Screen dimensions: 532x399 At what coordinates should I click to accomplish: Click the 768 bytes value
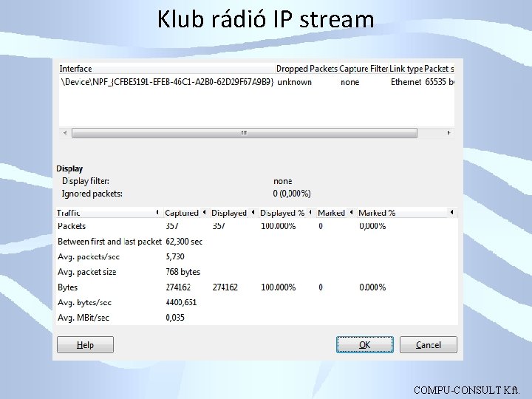(x=183, y=272)
